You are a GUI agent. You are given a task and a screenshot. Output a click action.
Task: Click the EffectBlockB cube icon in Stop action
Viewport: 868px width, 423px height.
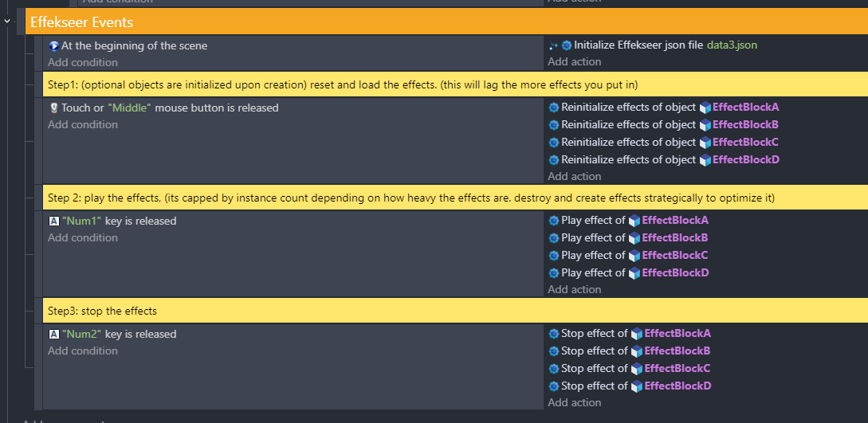click(x=637, y=351)
